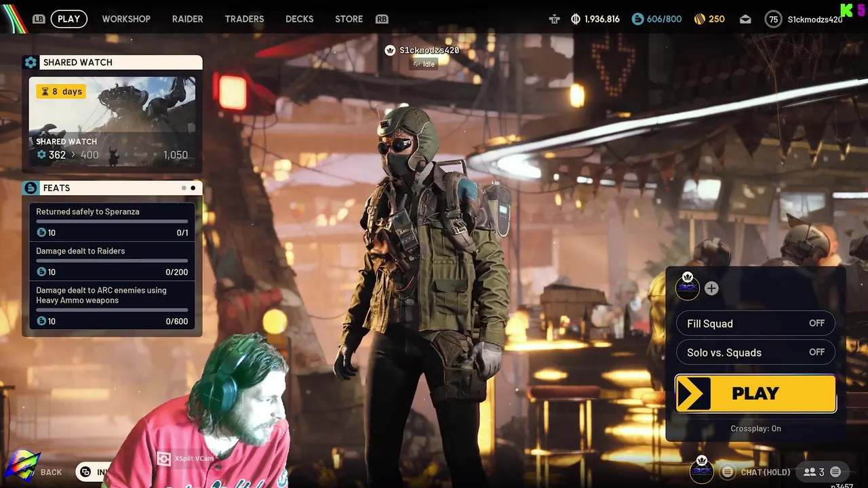Open the mail envelope inbox icon
Screen dimensions: 868x488
(745, 19)
